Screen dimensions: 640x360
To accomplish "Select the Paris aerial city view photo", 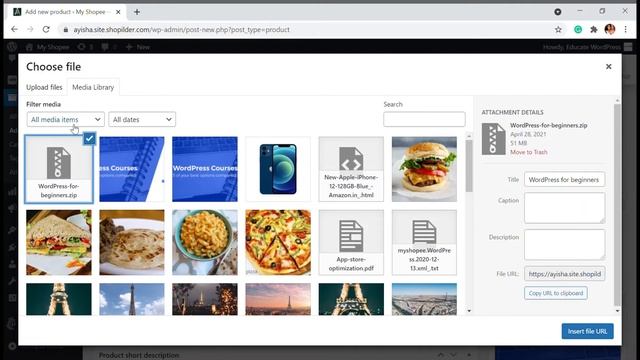I will point(424,299).
